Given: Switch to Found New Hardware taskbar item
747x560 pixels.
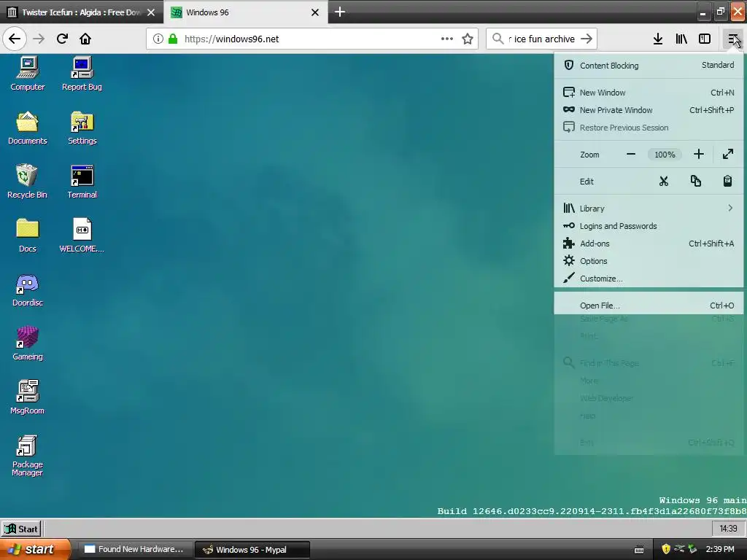Looking at the screenshot, I should (135, 550).
